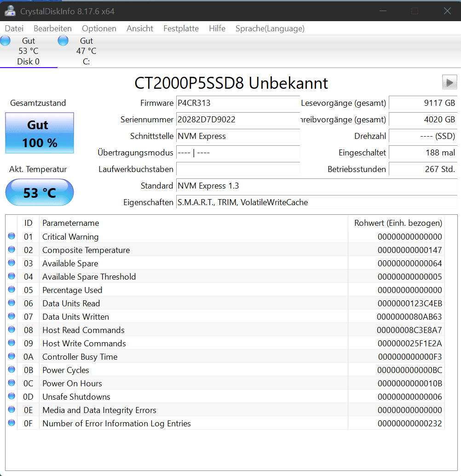Click status dot for Power Cycles row
This screenshot has height=476, width=461.
point(12,369)
